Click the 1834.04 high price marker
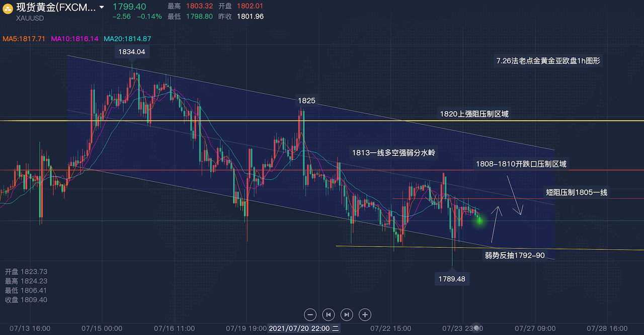The height and width of the screenshot is (335, 644). point(132,51)
